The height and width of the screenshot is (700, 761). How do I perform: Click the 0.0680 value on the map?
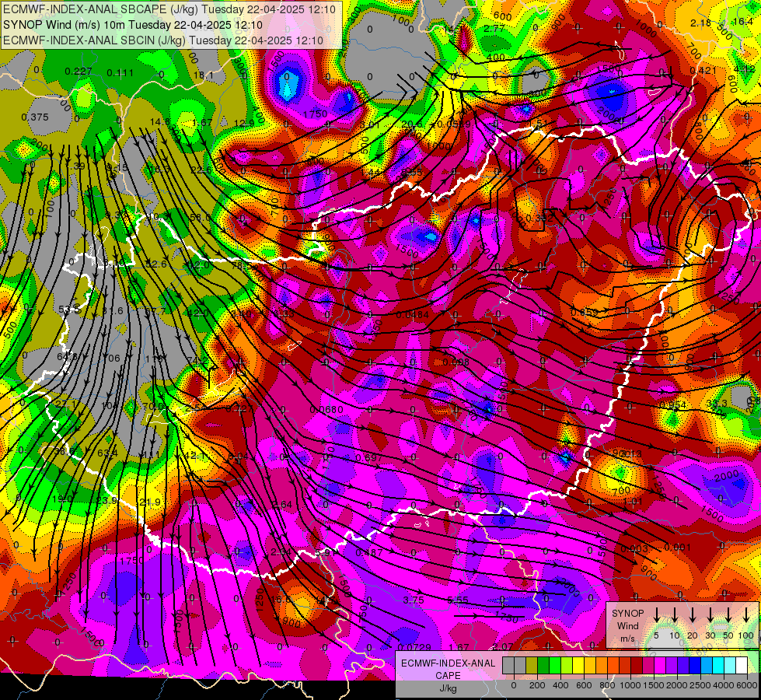(x=326, y=410)
